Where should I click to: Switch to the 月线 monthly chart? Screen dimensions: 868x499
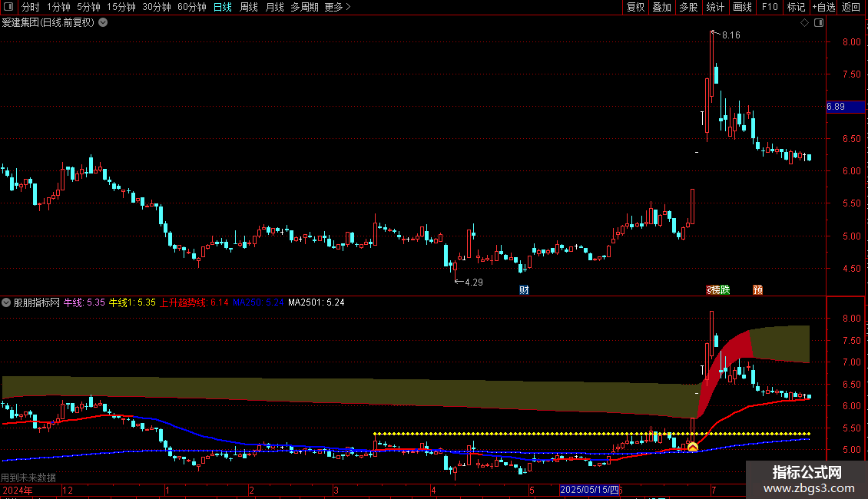274,7
